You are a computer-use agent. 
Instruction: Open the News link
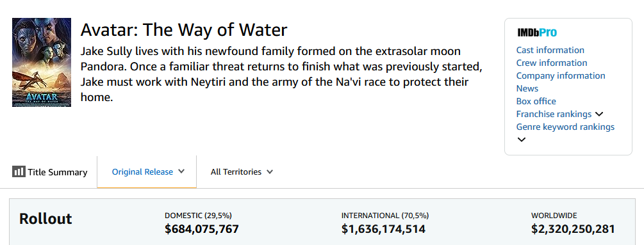[527, 88]
